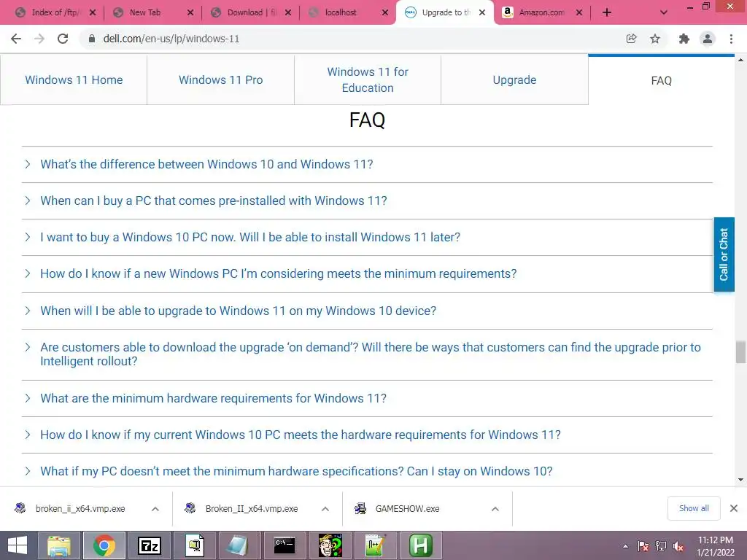The image size is (747, 560).
Task: Select the Windows 11 Home section tab
Action: [x=74, y=79]
